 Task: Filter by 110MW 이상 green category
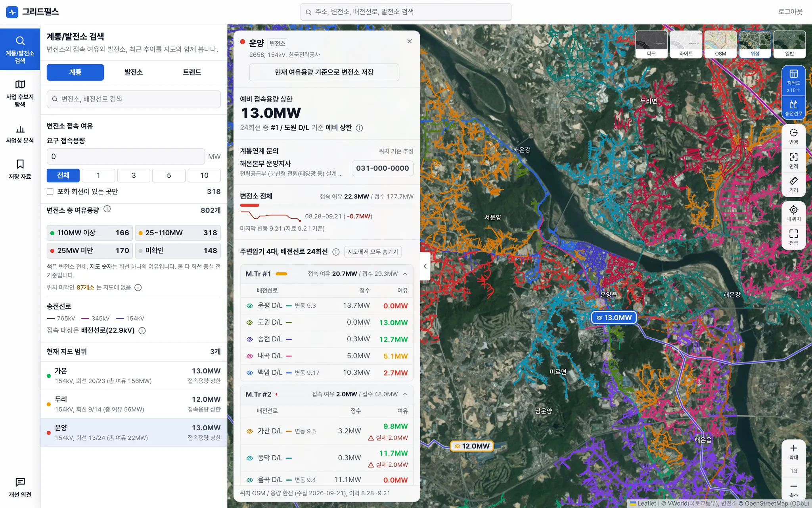pos(90,233)
